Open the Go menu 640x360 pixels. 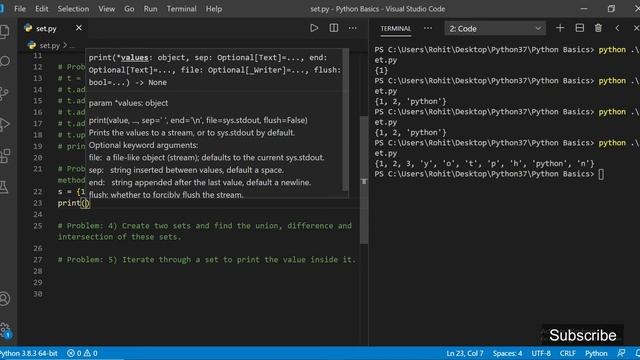129,9
